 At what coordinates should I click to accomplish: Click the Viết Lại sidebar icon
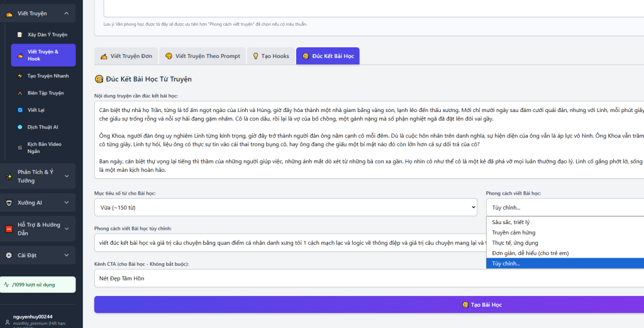pyautogui.click(x=19, y=110)
